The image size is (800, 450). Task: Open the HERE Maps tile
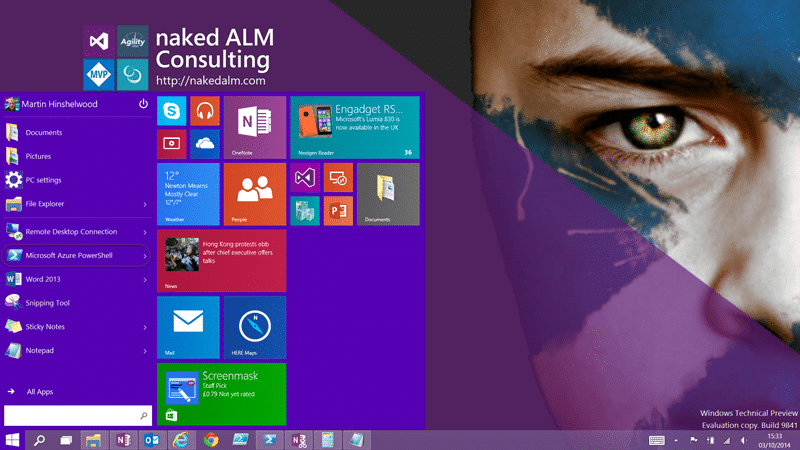[255, 328]
